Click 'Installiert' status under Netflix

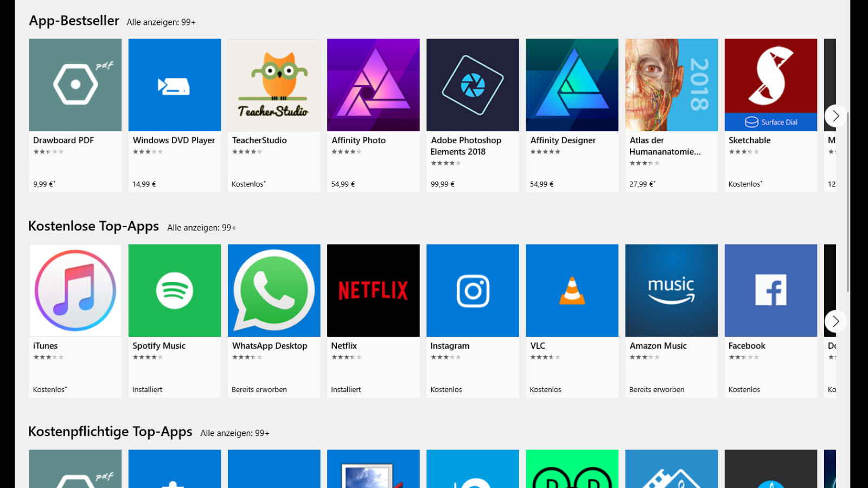click(x=346, y=390)
